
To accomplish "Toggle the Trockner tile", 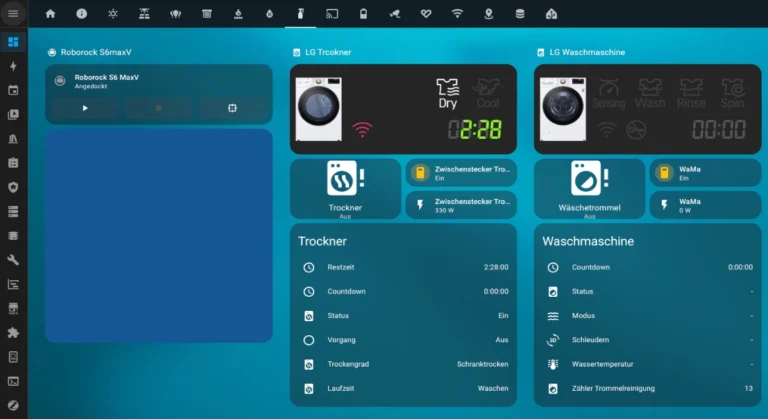I will click(x=345, y=188).
